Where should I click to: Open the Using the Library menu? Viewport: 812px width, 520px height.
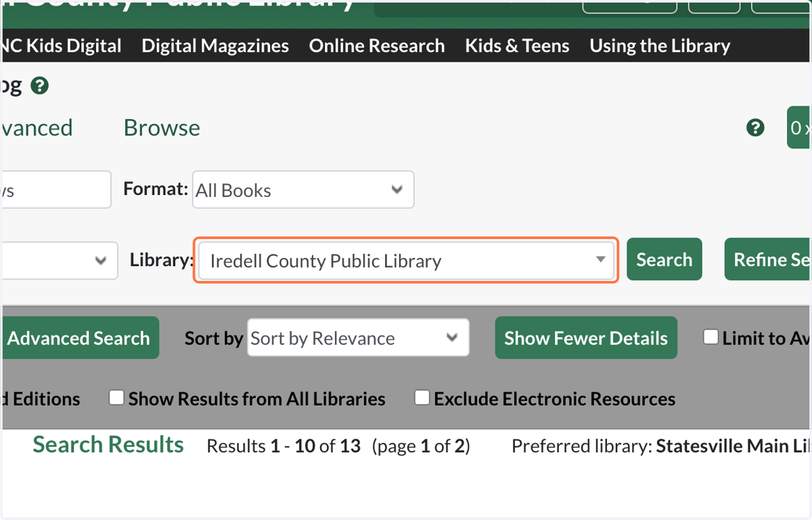point(660,46)
